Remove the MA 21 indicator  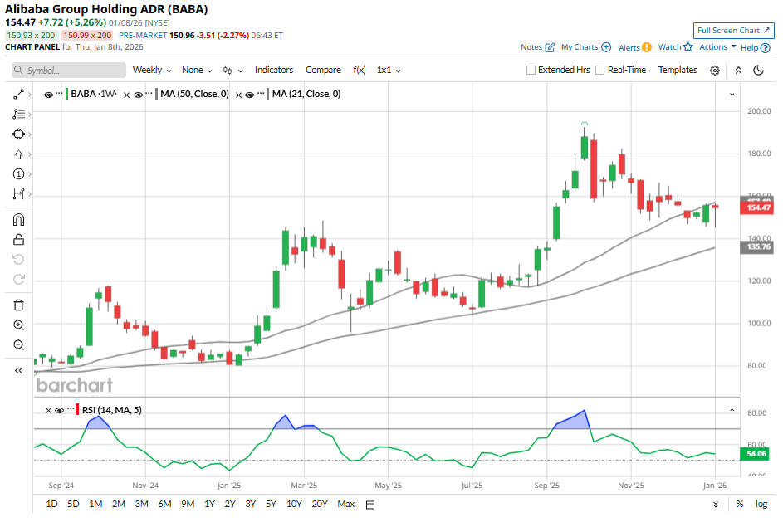(x=238, y=95)
